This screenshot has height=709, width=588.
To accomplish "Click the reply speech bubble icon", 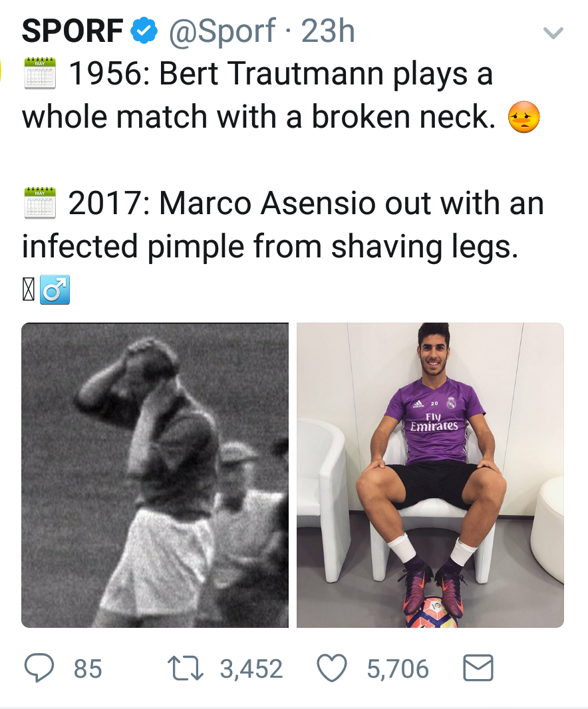I will coord(39,668).
